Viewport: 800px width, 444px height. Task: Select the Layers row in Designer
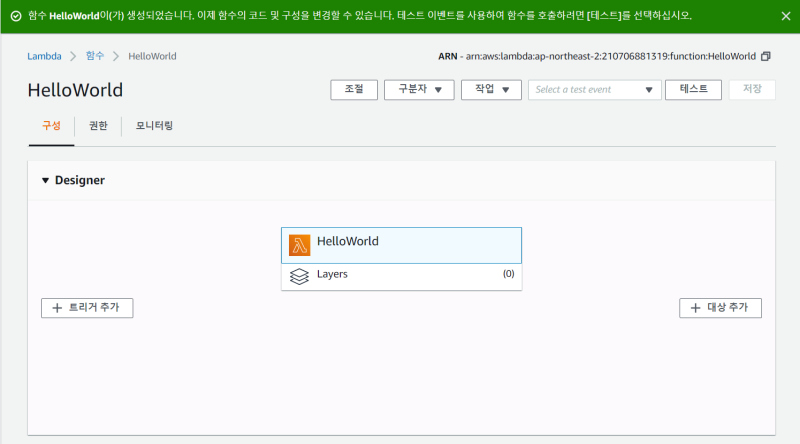[x=402, y=277]
